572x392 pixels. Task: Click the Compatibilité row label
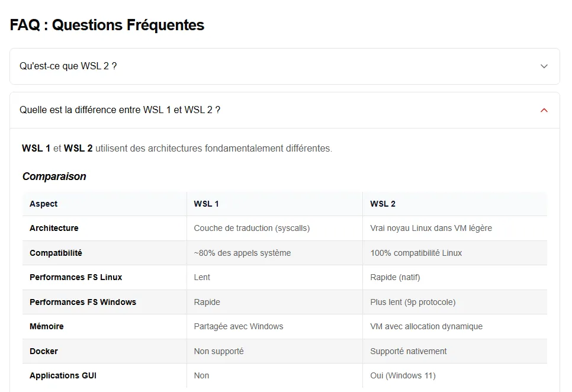[x=56, y=253]
